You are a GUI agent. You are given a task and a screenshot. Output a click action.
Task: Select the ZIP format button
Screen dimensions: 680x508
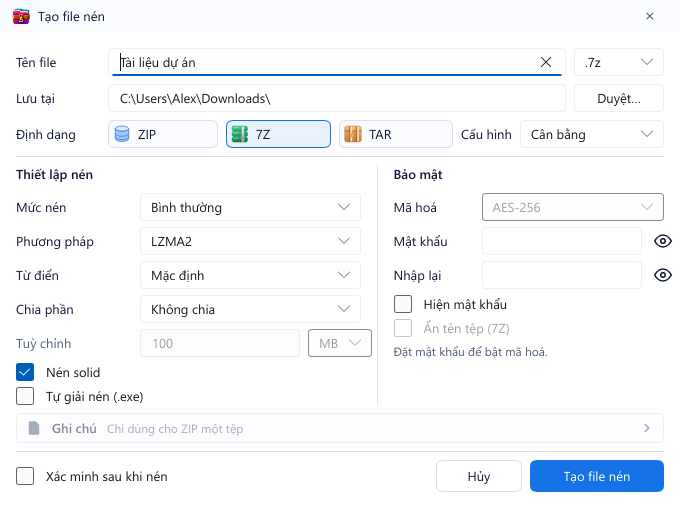click(x=163, y=134)
